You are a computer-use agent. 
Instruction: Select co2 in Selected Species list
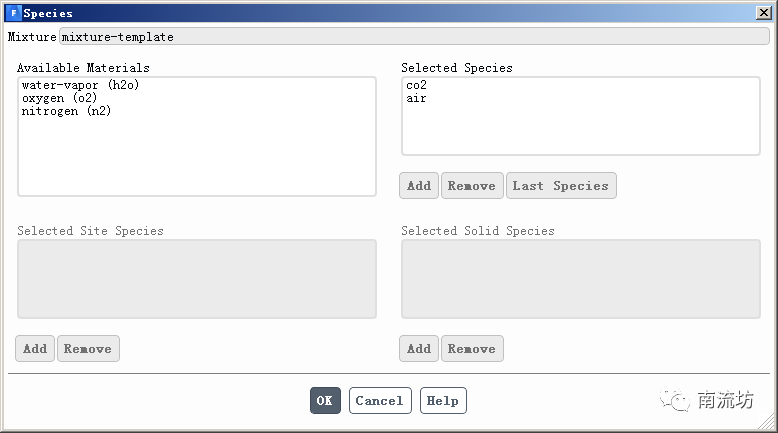[x=416, y=86]
